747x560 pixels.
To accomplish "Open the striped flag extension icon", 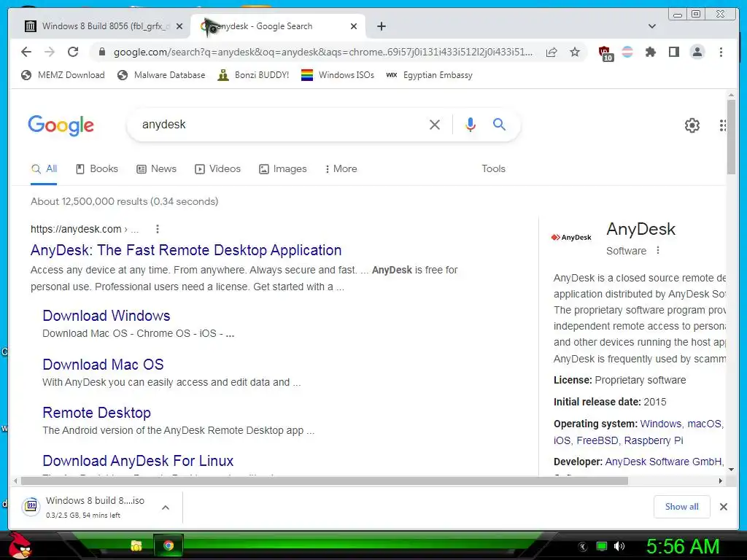I will click(628, 52).
